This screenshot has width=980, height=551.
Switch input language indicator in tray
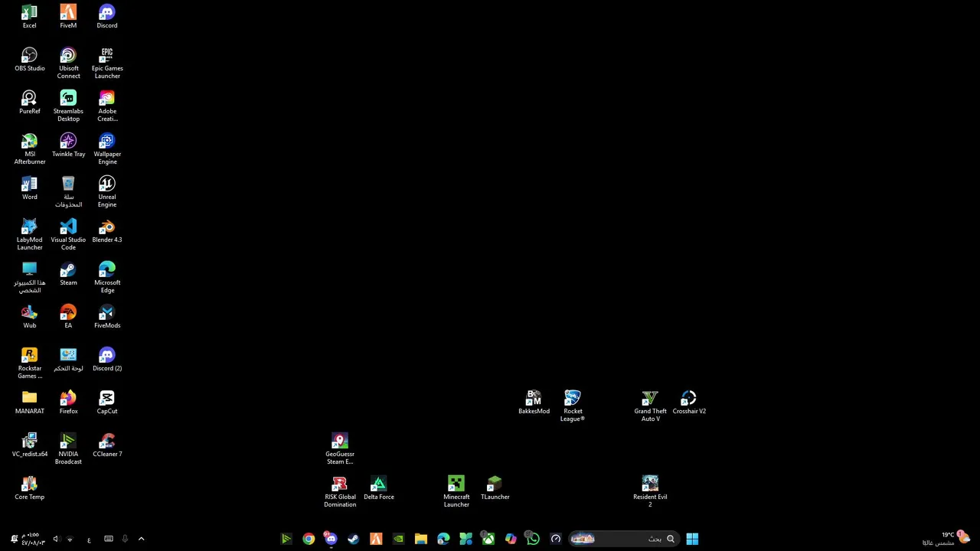pos(89,540)
